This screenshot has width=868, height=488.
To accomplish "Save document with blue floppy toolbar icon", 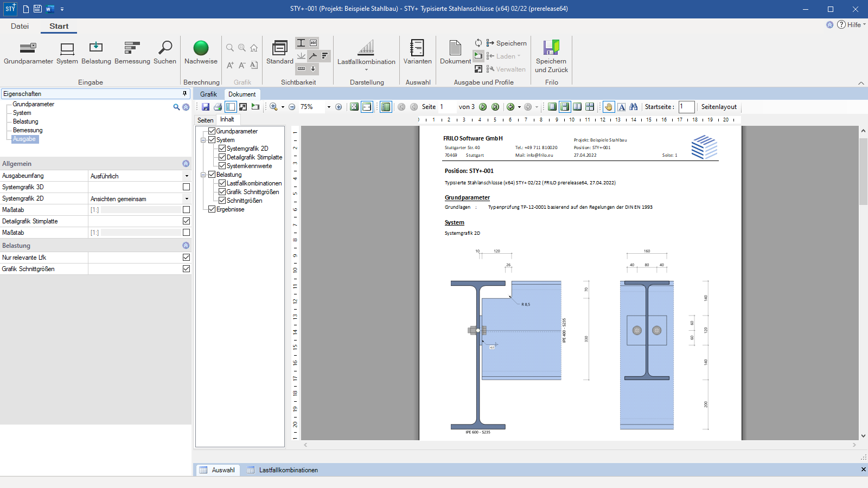I will click(x=206, y=107).
